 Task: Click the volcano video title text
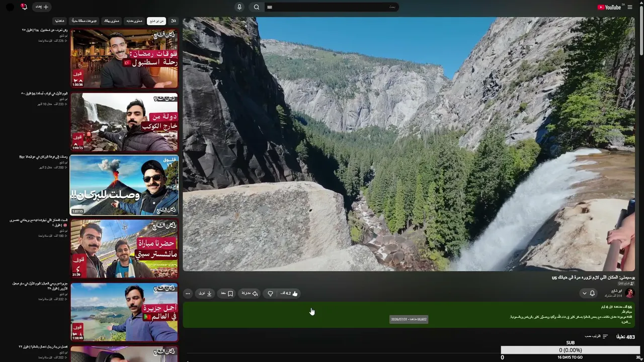(x=43, y=157)
